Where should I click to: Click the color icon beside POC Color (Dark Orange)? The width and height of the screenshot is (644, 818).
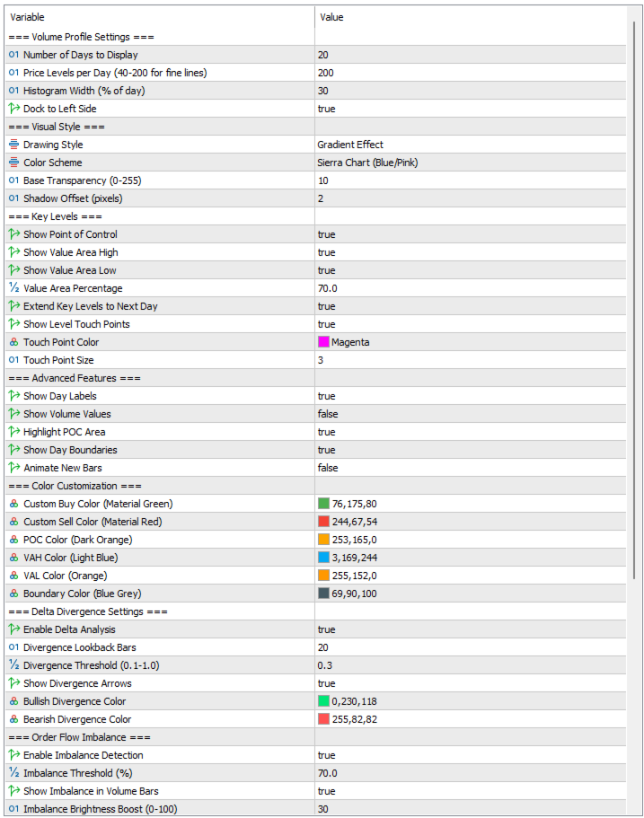click(x=13, y=540)
